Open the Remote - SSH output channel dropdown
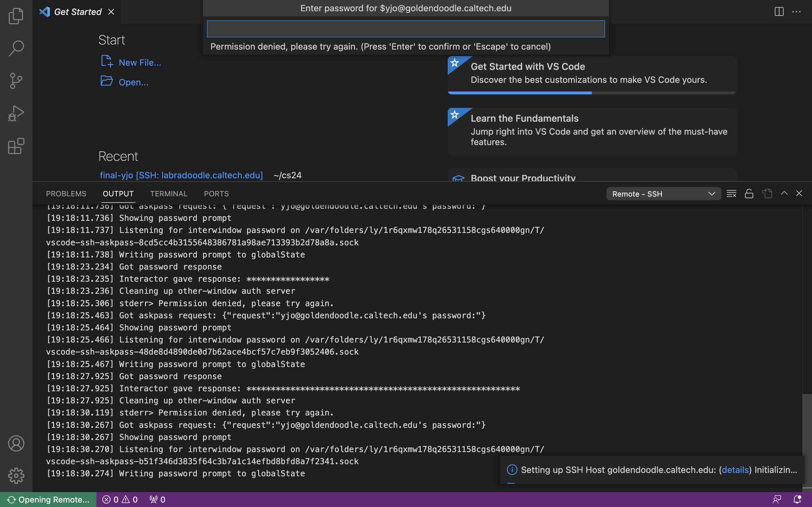812x507 pixels. (x=663, y=194)
